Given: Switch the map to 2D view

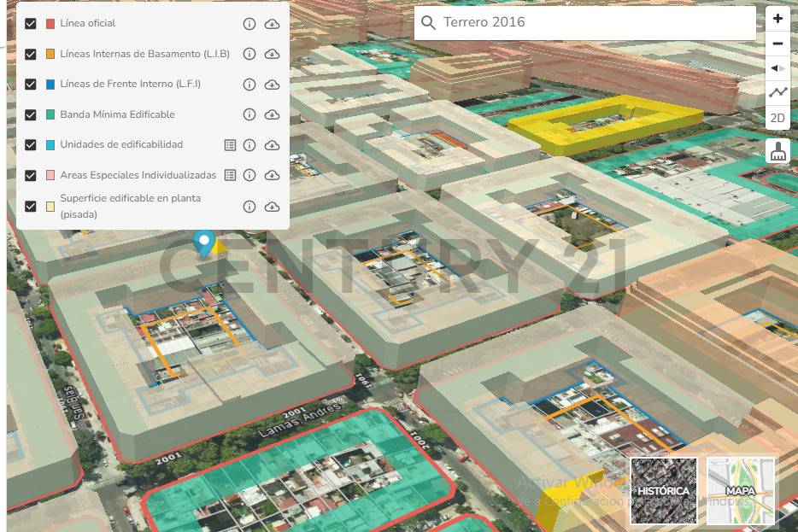Looking at the screenshot, I should (777, 118).
